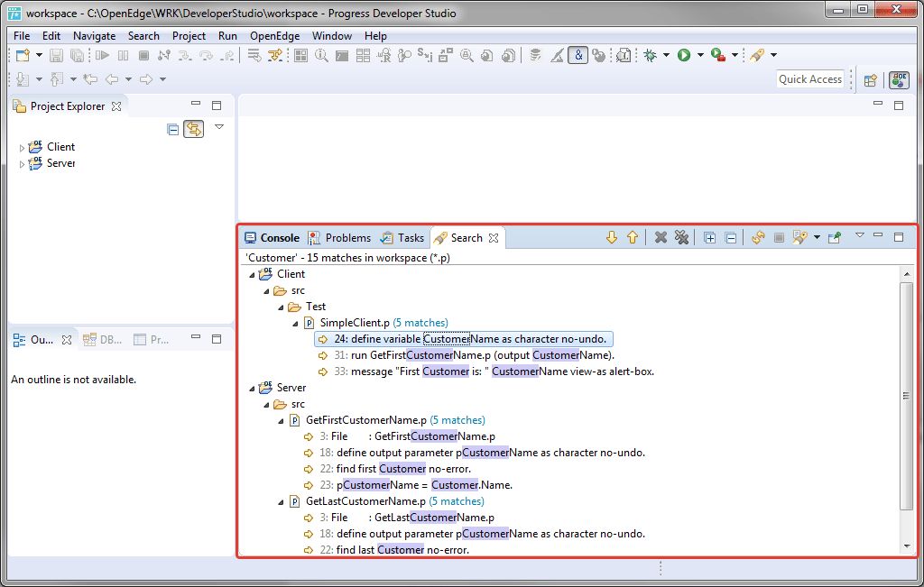Click the Step Over icon
The image size is (924, 587).
207,55
